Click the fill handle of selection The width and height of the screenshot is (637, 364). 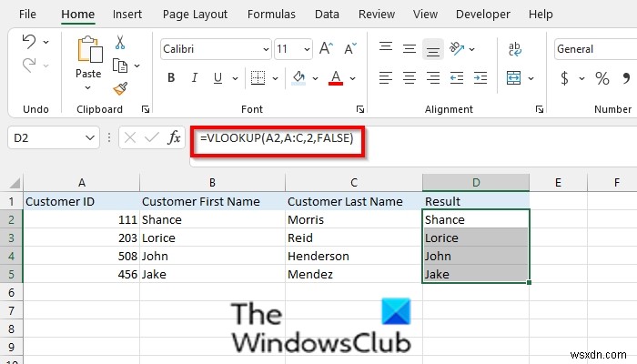(529, 282)
